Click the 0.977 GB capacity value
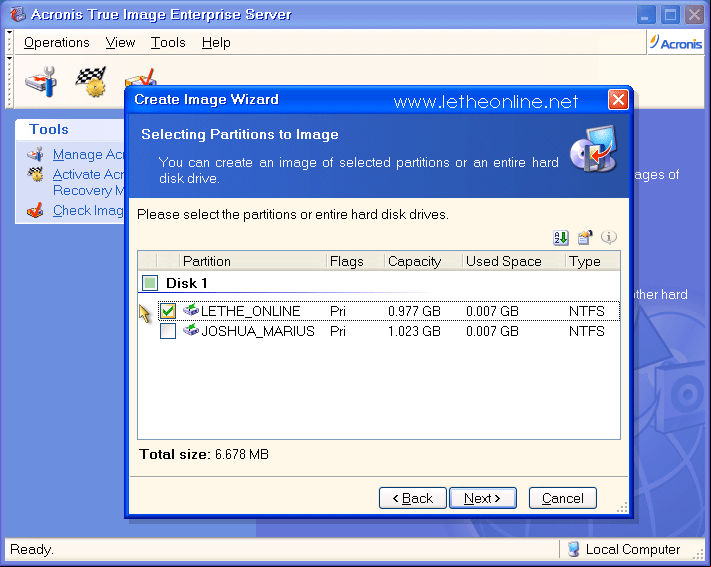 click(414, 311)
